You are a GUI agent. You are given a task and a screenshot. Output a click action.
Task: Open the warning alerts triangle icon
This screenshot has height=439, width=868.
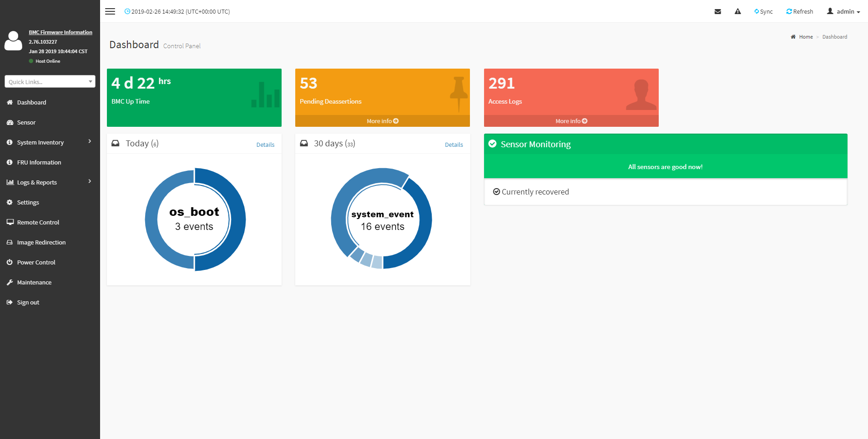[x=737, y=12]
